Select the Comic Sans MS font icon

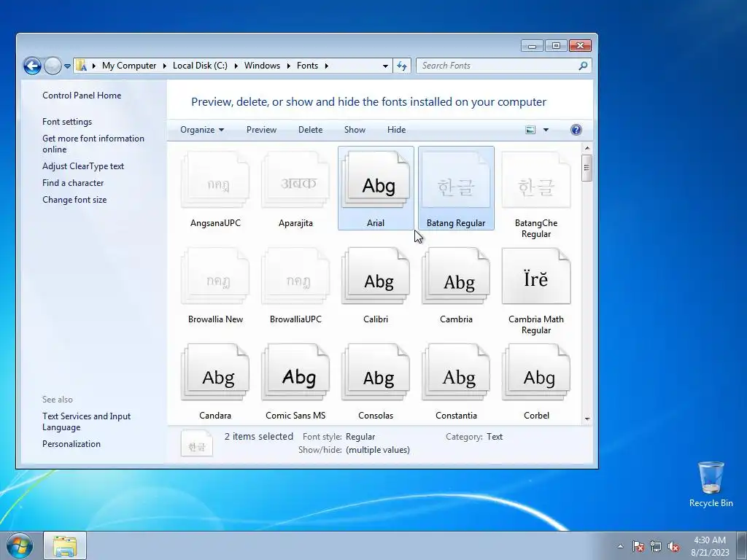295,373
